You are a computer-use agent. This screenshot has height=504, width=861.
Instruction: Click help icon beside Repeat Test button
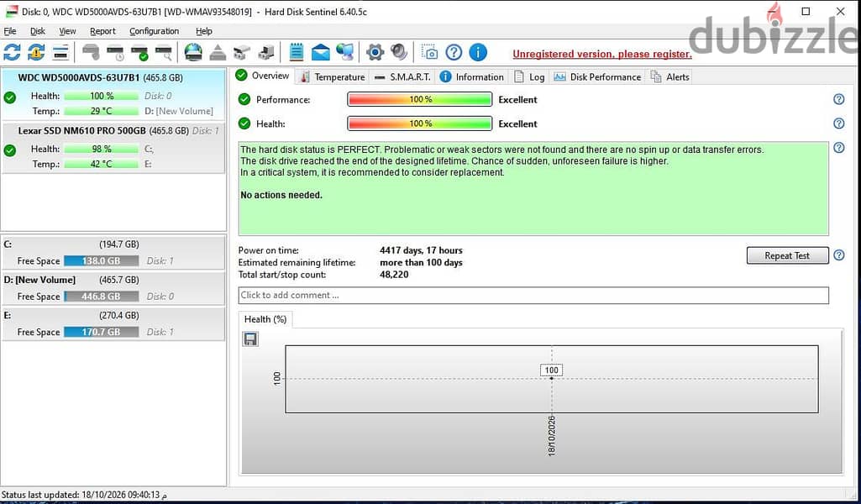pyautogui.click(x=839, y=255)
